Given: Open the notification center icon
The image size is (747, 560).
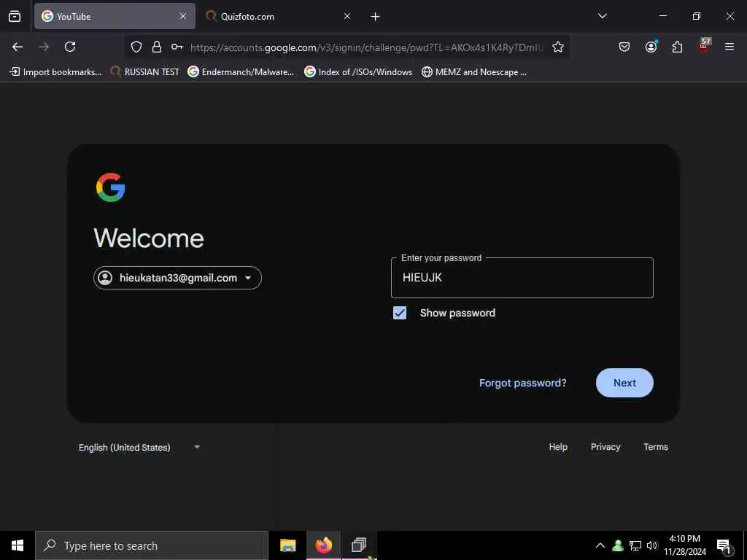Looking at the screenshot, I should 724,547.
